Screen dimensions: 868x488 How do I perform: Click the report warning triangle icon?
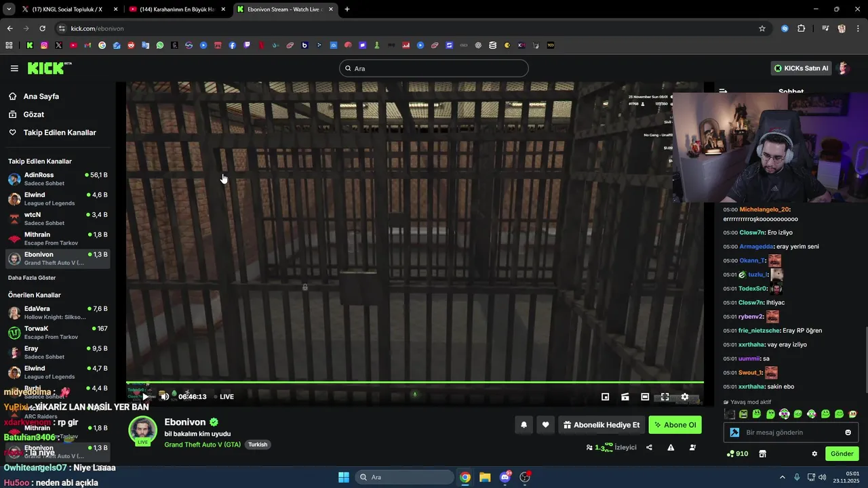671,447
